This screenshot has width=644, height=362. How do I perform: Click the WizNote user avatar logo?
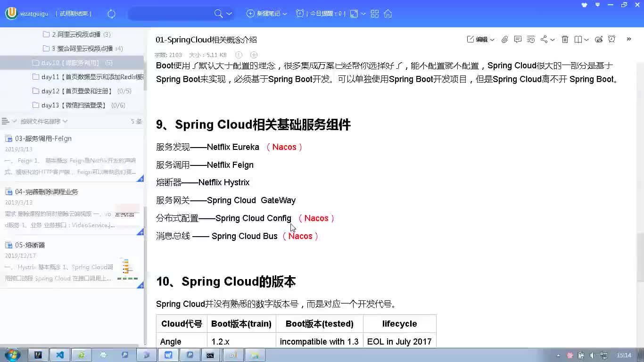click(x=11, y=13)
